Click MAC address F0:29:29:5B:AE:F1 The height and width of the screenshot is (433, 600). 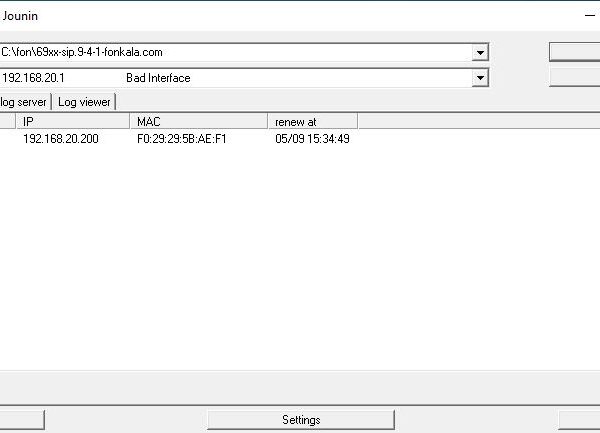(181, 139)
